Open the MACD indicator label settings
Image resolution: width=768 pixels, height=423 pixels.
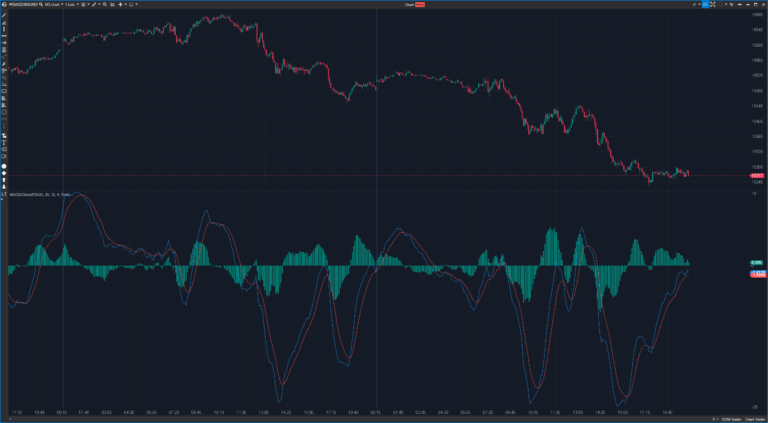tap(40, 195)
